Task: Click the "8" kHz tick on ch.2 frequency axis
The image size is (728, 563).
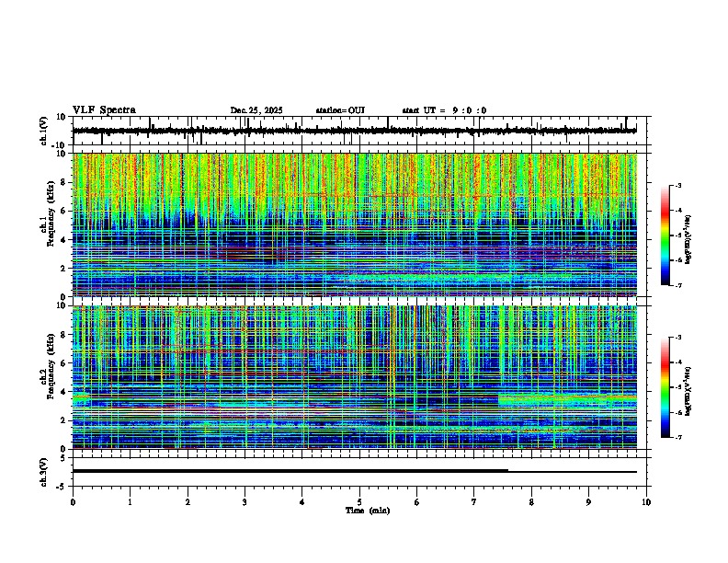Action: 63,335
